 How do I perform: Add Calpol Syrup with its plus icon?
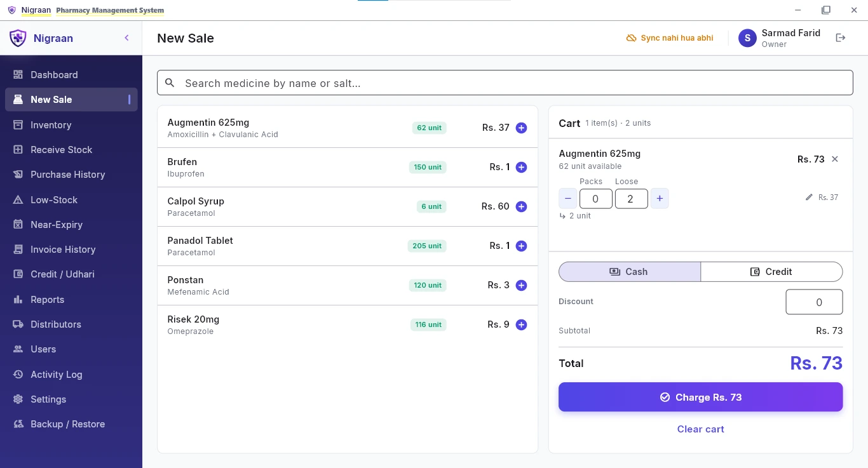pos(522,207)
